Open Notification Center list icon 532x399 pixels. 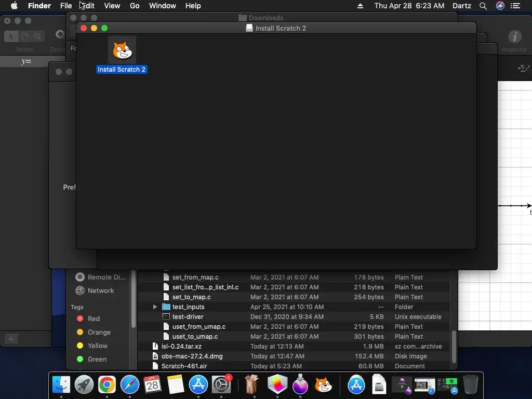(x=515, y=6)
